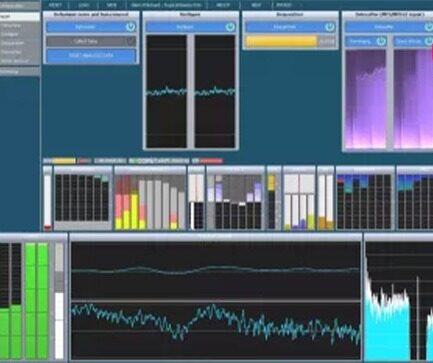Click the left purple Delossifier spectrum display
This screenshot has height=363, width=433.
coord(366,99)
